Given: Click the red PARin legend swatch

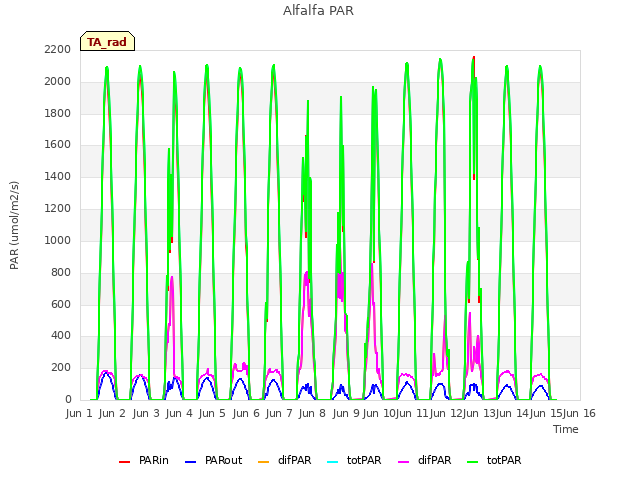Looking at the screenshot, I should (x=124, y=462).
